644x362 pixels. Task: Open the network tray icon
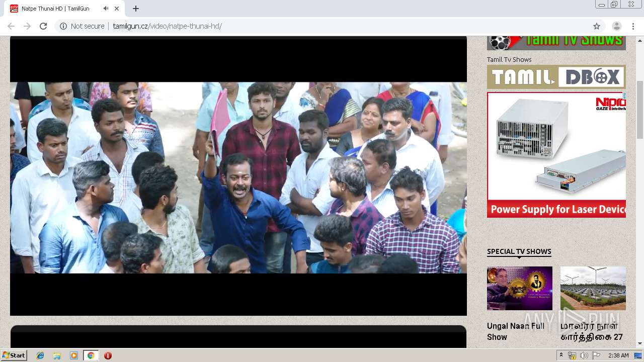572,355
